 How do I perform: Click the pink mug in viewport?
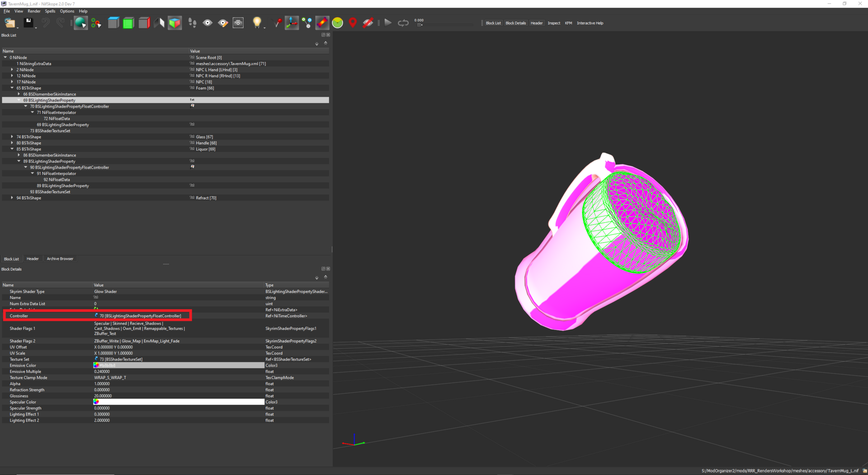click(602, 242)
